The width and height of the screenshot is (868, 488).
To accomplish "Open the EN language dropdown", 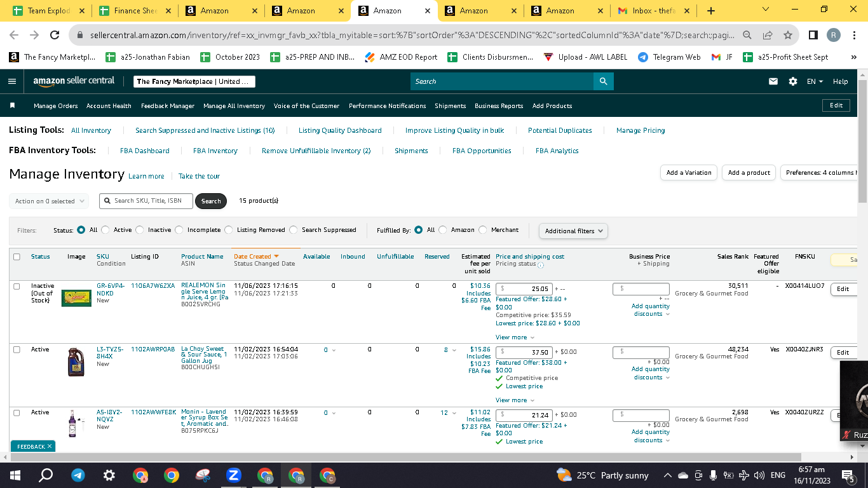I will click(x=815, y=81).
